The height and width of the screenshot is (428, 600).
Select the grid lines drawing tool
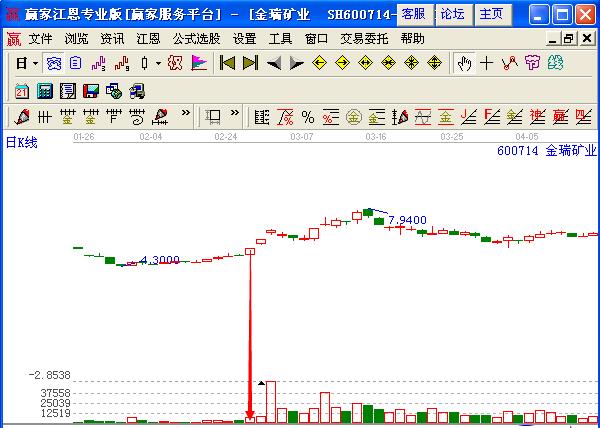[x=45, y=117]
